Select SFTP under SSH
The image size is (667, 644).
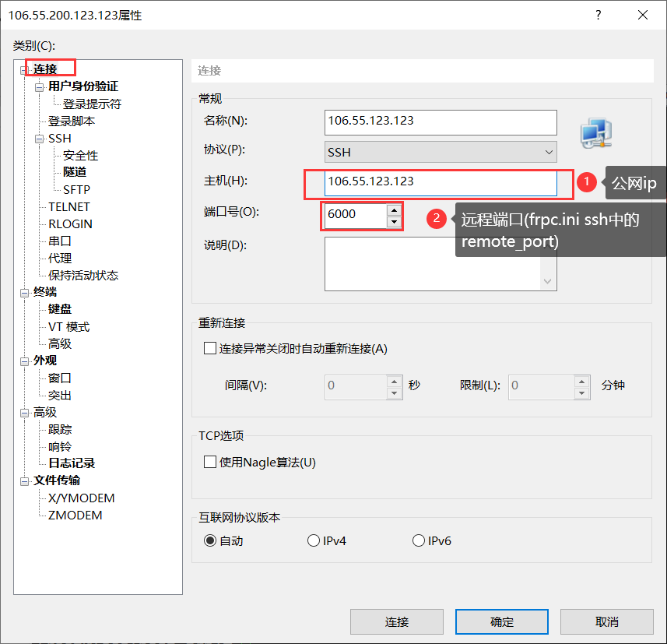pyautogui.click(x=76, y=189)
